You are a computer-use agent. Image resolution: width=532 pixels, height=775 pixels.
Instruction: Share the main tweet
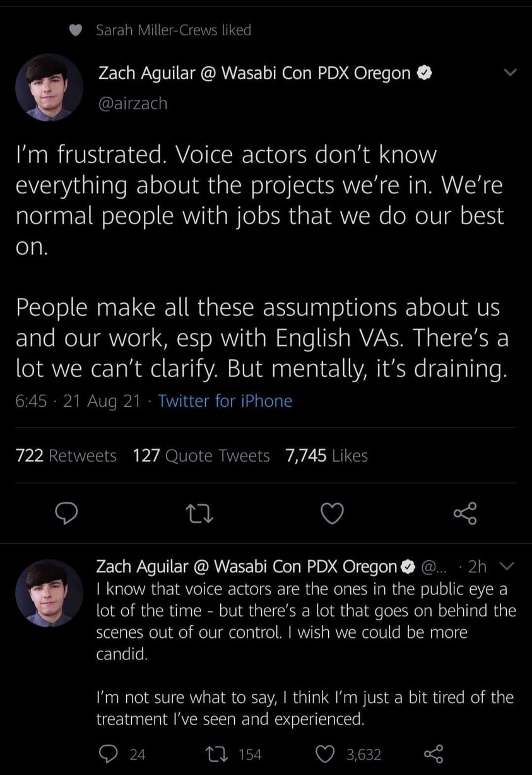pos(465,514)
